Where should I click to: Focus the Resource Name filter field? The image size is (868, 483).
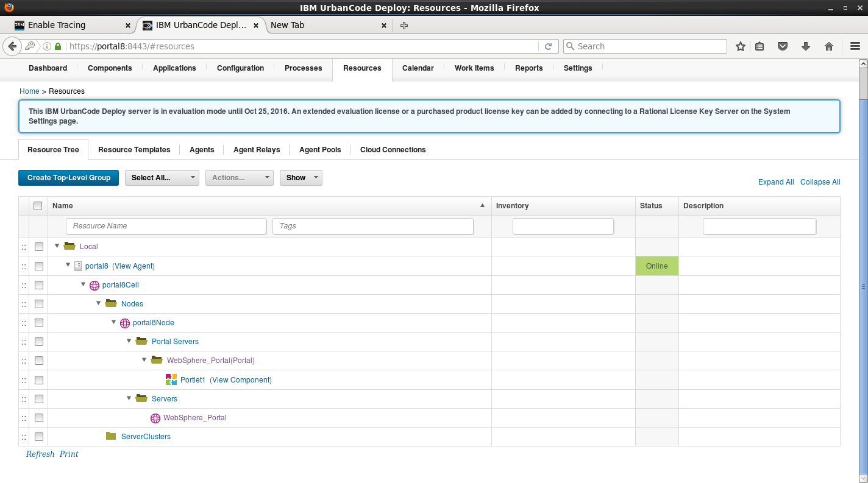click(166, 226)
